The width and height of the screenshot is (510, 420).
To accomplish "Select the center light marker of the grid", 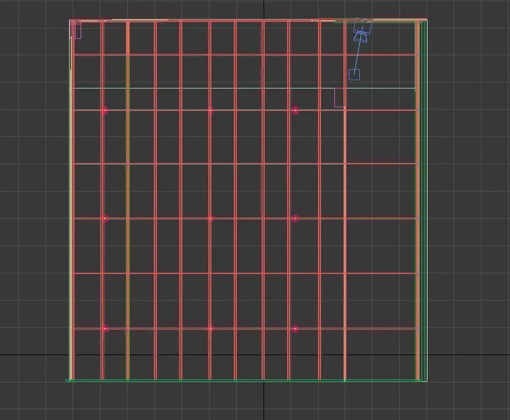I will pos(210,219).
